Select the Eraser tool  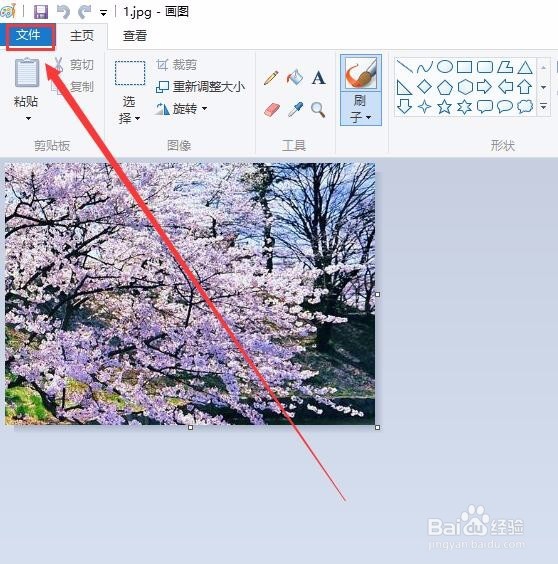click(x=272, y=109)
